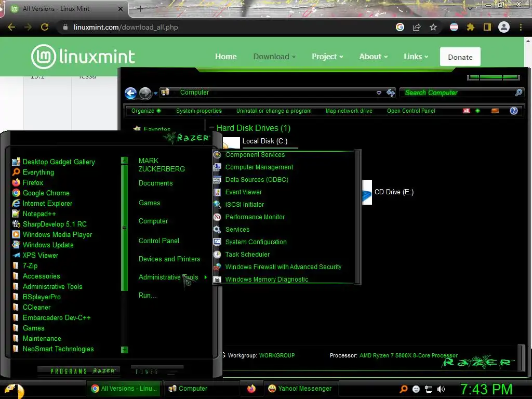The width and height of the screenshot is (532, 399).
Task: Open a new Chrome tab with plus
Action: pos(140,9)
